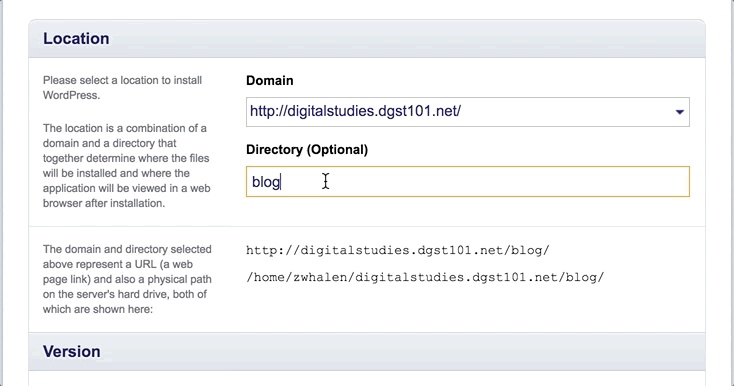Select the Version section heading
Image resolution: width=734 pixels, height=386 pixels.
(72, 351)
